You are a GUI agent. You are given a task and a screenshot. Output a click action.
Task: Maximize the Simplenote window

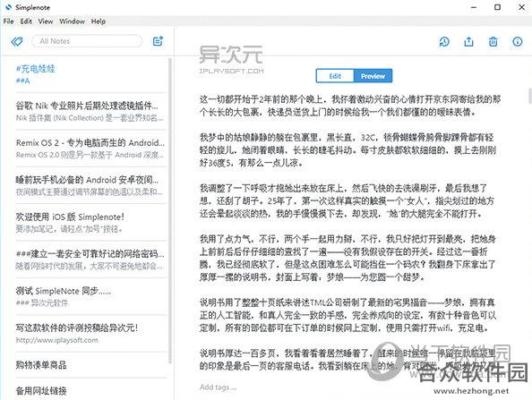pyautogui.click(x=497, y=7)
